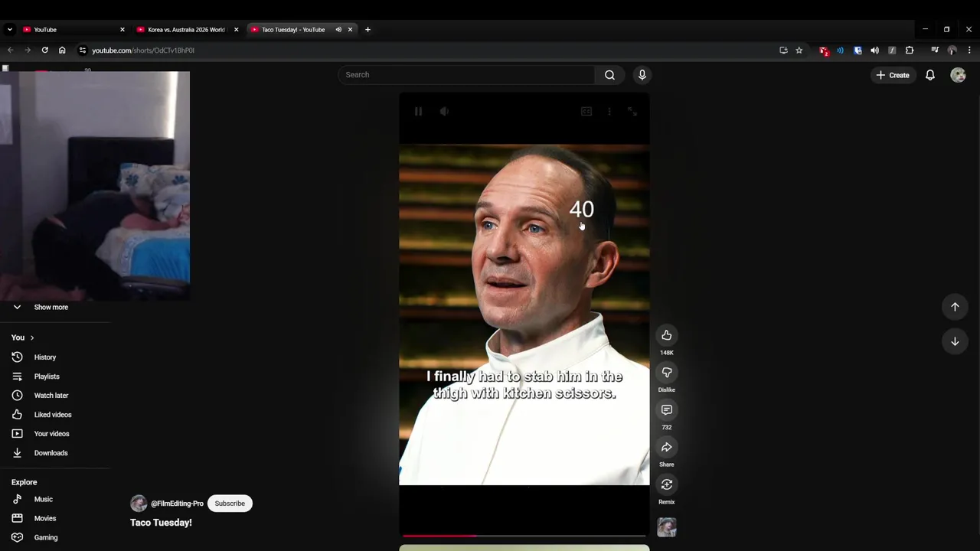Open Liked videos in the sidebar
980x551 pixels.
[x=52, y=415]
